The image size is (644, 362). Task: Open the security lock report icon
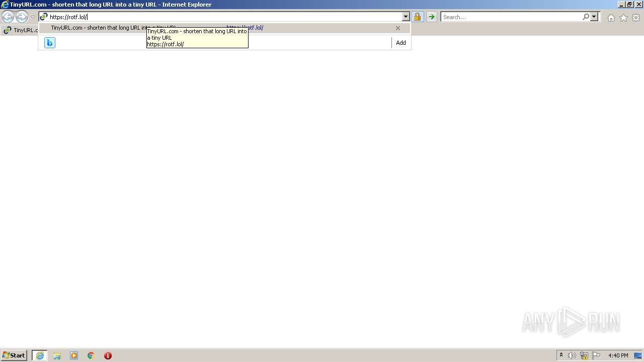pyautogui.click(x=417, y=17)
